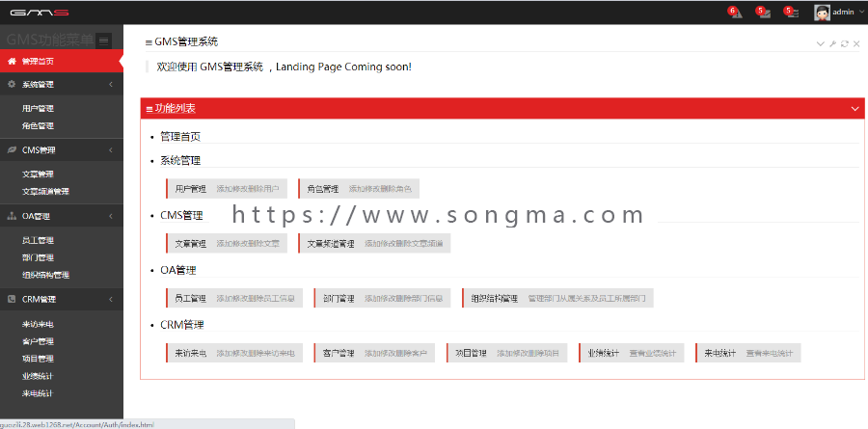Click the sitemap icon beside OA管理
This screenshot has width=868, height=429.
tap(12, 217)
